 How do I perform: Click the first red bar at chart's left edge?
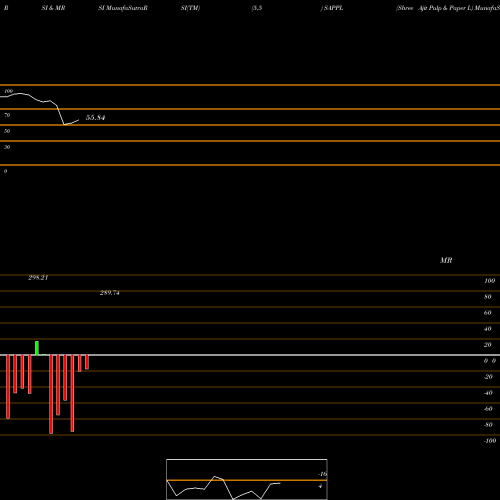pyautogui.click(x=8, y=387)
